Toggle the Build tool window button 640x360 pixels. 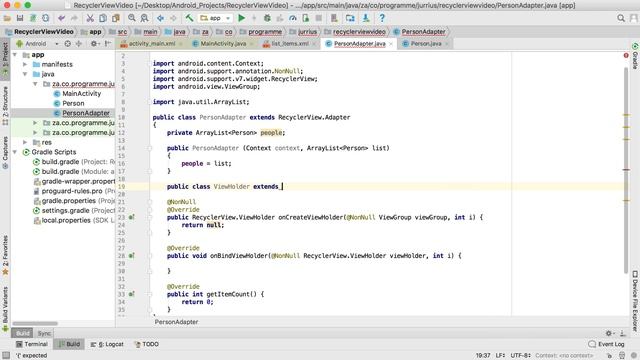[69, 344]
